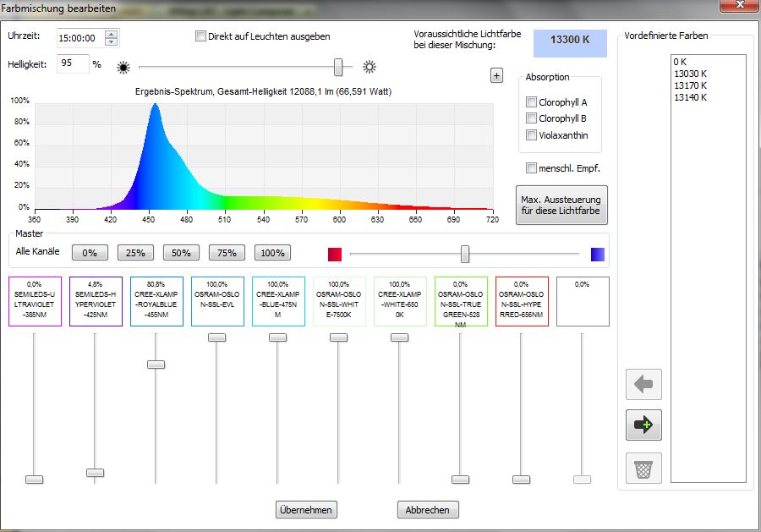Click the gray left arrow icon

click(x=643, y=385)
